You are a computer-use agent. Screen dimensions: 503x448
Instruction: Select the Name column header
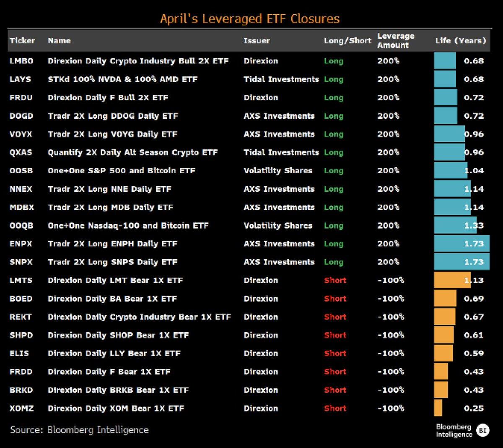point(59,41)
